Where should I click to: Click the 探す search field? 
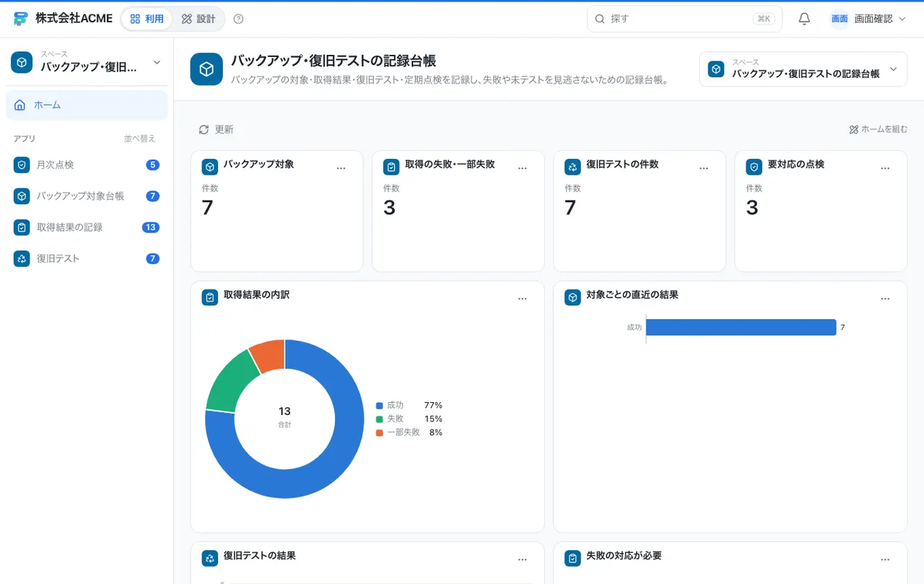click(684, 19)
